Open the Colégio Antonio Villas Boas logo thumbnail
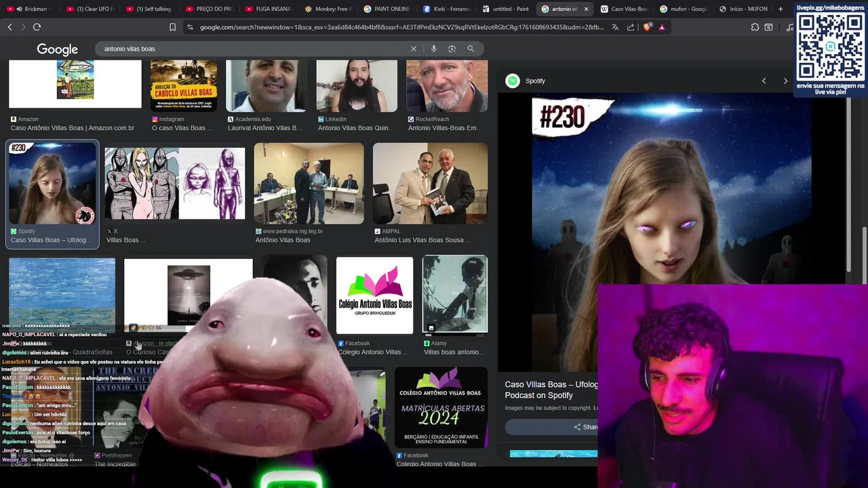 pos(374,295)
